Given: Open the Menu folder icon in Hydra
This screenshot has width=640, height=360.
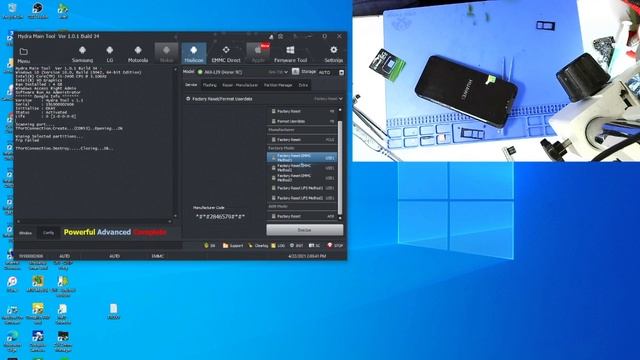Looking at the screenshot, I should coord(24,52).
